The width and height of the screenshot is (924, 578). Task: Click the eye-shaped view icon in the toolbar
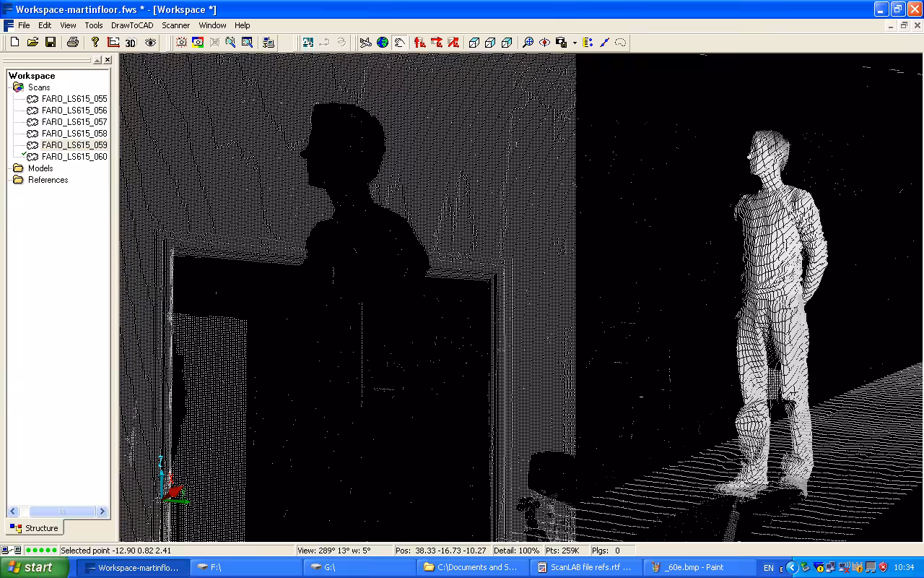pos(150,43)
